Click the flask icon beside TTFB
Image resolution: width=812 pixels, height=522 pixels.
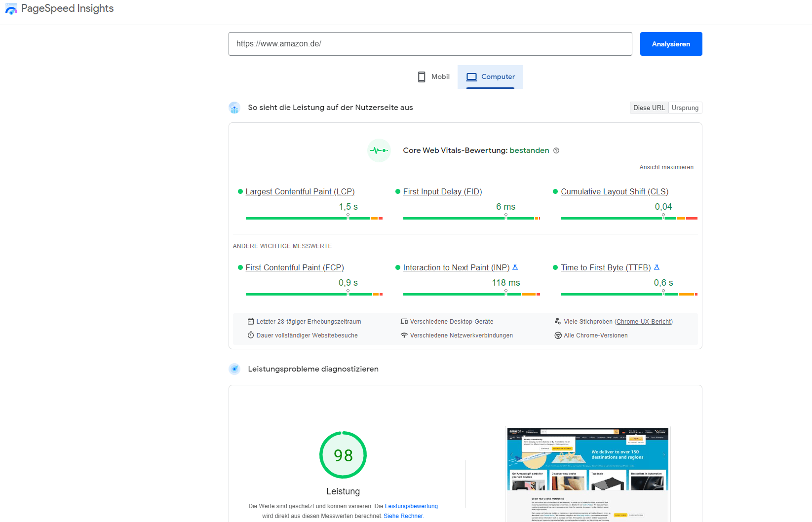(657, 267)
